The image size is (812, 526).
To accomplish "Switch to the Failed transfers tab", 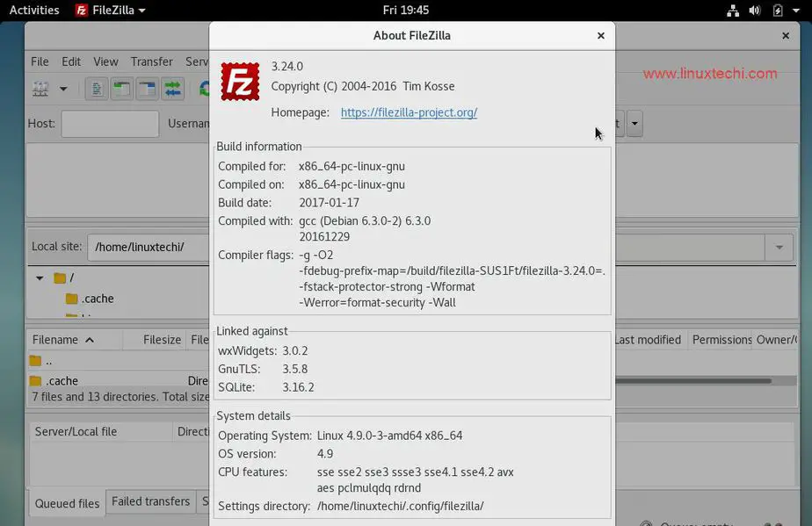I will click(150, 501).
